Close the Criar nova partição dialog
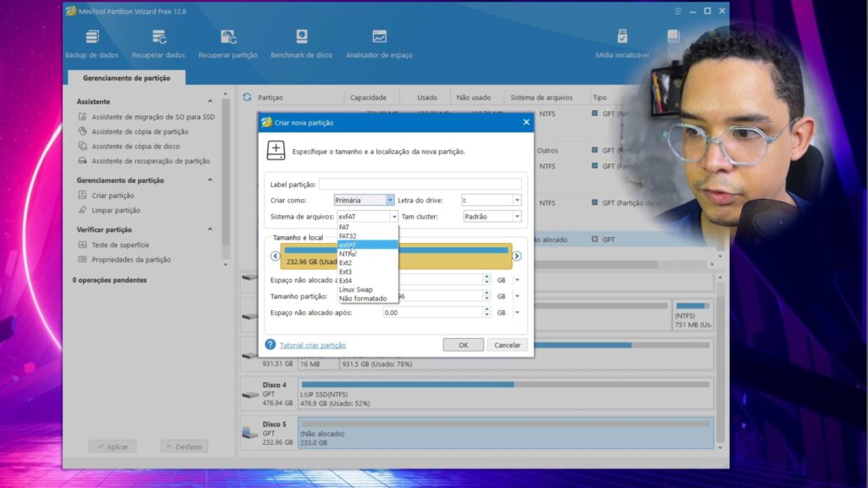868x488 pixels. [526, 122]
